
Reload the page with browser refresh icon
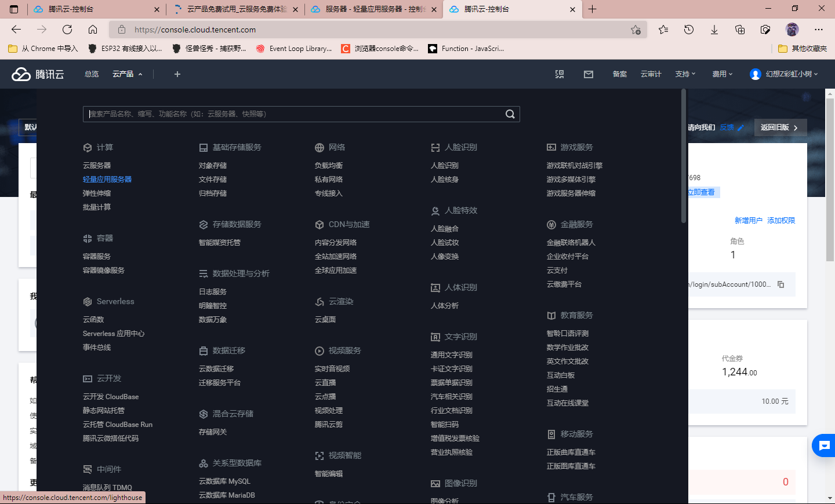click(67, 30)
